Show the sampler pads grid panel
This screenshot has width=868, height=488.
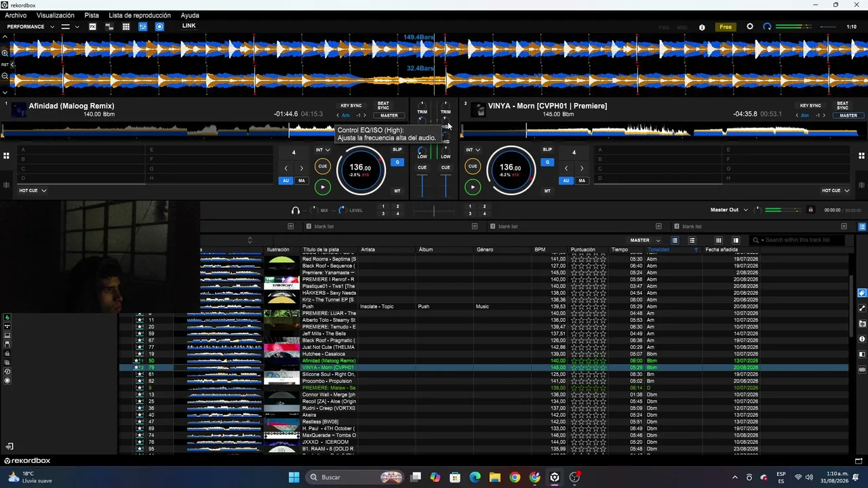tap(126, 26)
